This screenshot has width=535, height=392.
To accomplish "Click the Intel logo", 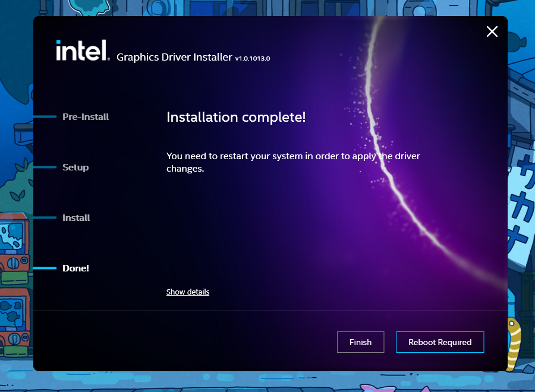I will tap(83, 50).
